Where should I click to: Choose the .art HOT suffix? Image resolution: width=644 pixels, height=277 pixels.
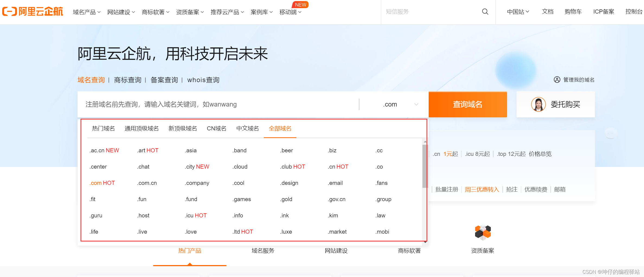point(148,150)
